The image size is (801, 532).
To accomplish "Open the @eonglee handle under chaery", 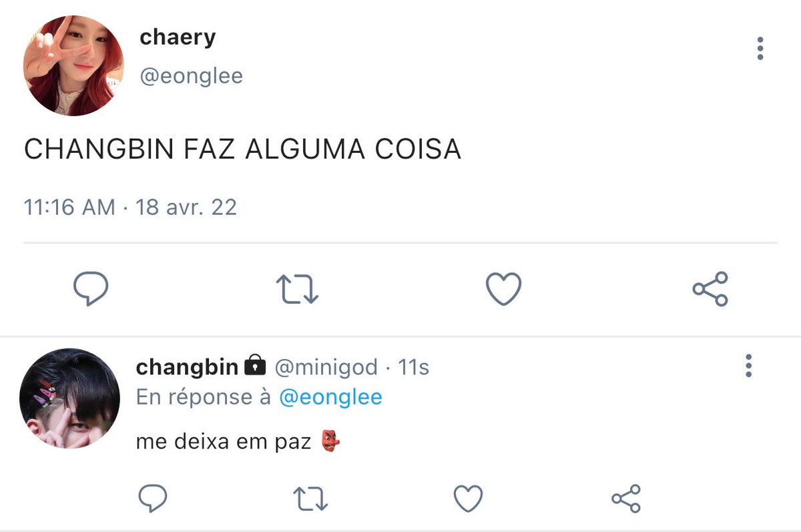I will click(x=191, y=76).
